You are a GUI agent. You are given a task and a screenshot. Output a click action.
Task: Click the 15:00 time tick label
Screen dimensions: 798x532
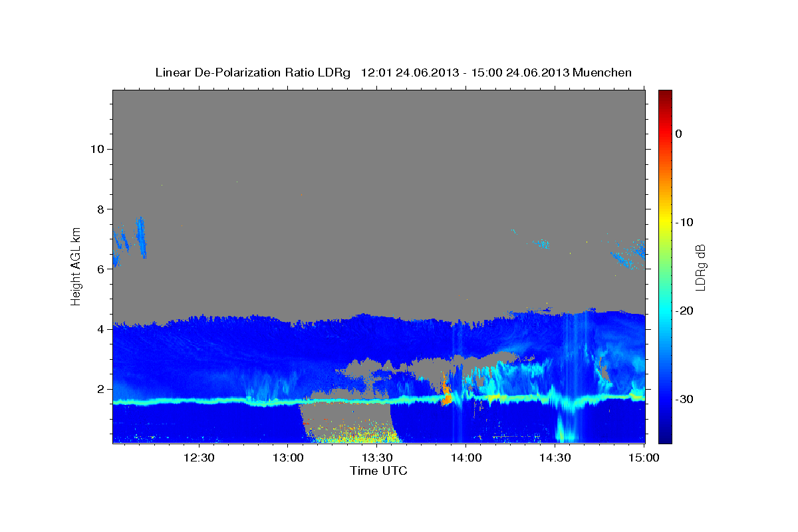[644, 458]
